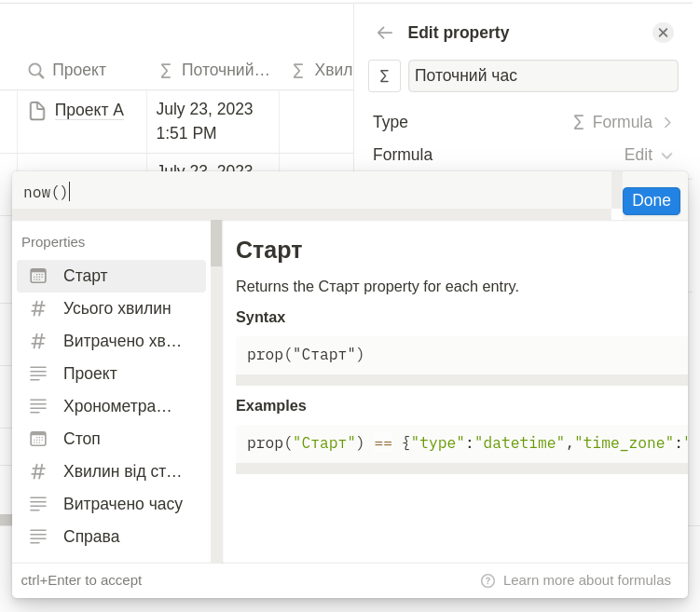Select Хвилин від старту property item
This screenshot has height=612, width=700.
click(122, 471)
